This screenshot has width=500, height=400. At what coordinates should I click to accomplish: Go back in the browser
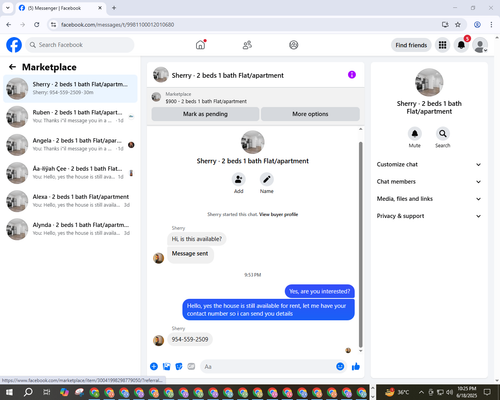[9, 25]
